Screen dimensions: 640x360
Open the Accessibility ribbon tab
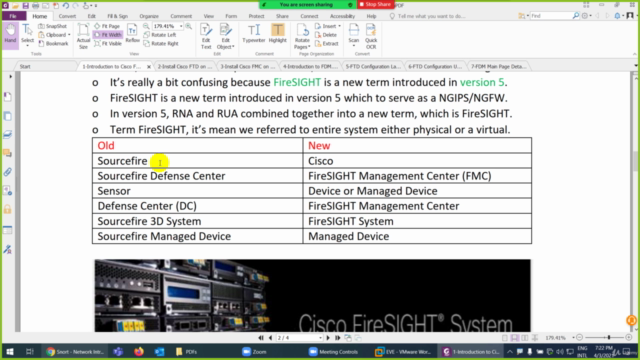[342, 16]
